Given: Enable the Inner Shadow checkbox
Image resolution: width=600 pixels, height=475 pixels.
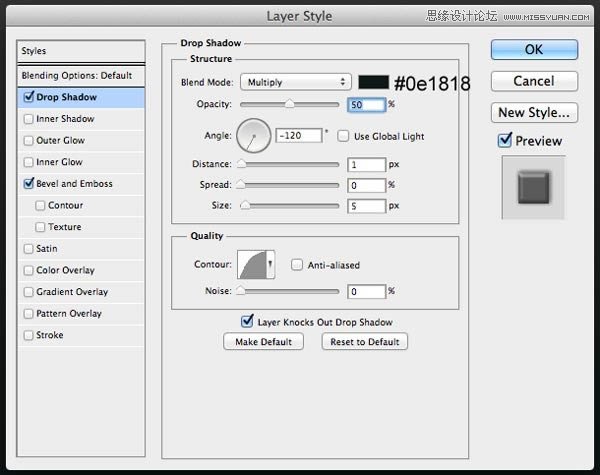Looking at the screenshot, I should click(x=28, y=119).
